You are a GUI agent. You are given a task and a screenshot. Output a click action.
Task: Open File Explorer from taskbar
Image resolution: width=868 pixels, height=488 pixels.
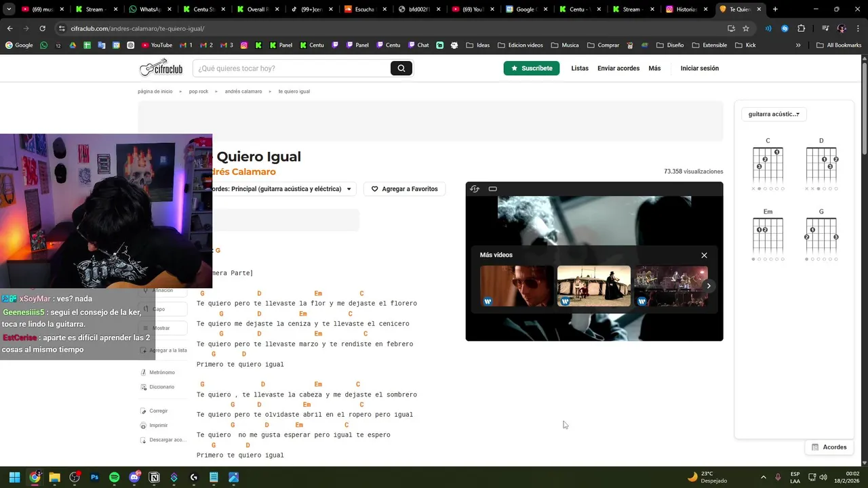point(54,477)
